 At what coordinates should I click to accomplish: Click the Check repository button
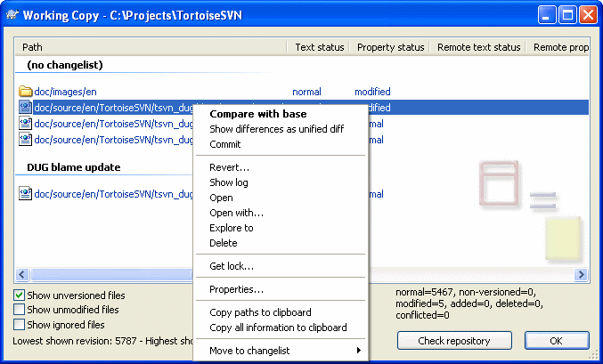click(454, 341)
